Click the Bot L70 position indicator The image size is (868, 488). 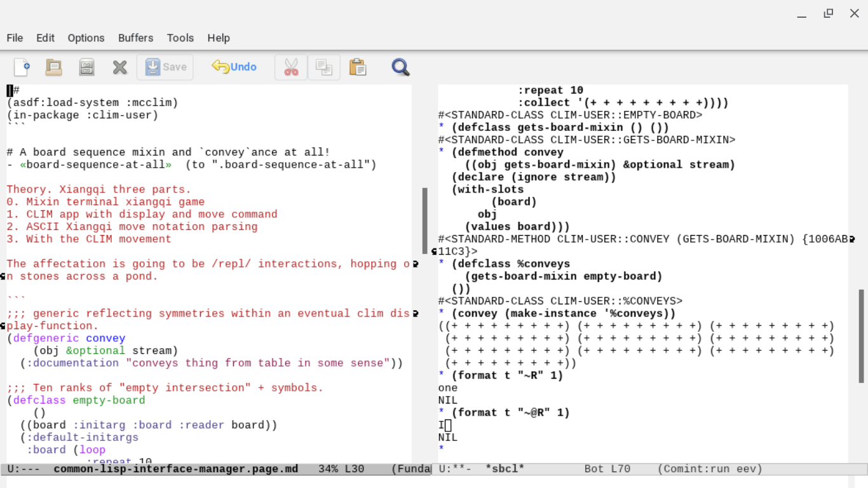tap(607, 469)
